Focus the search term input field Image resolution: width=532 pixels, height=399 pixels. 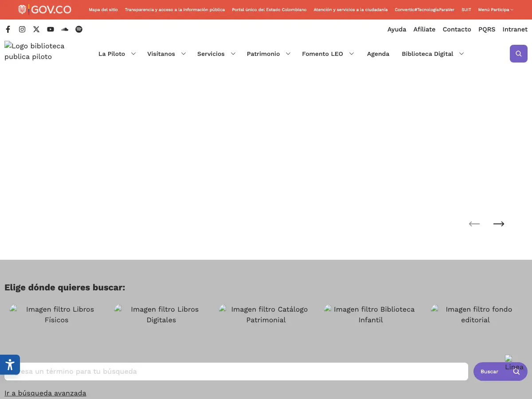click(x=236, y=372)
